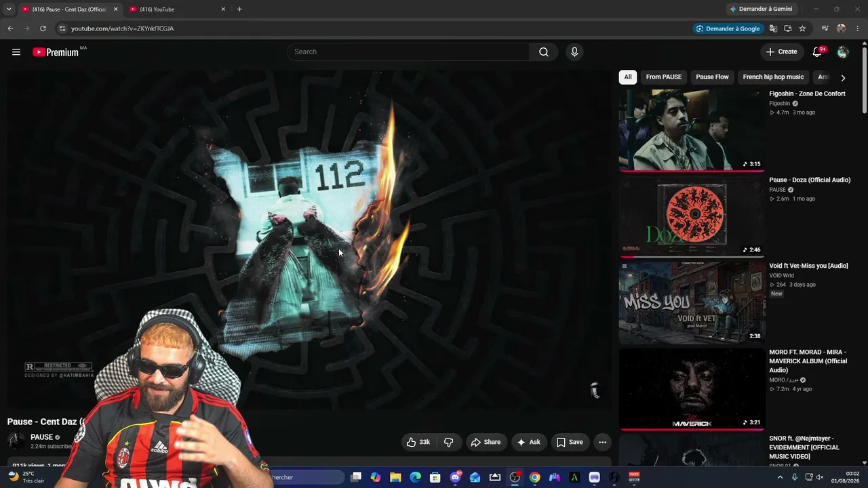Open Discord from the taskbar

point(455,477)
